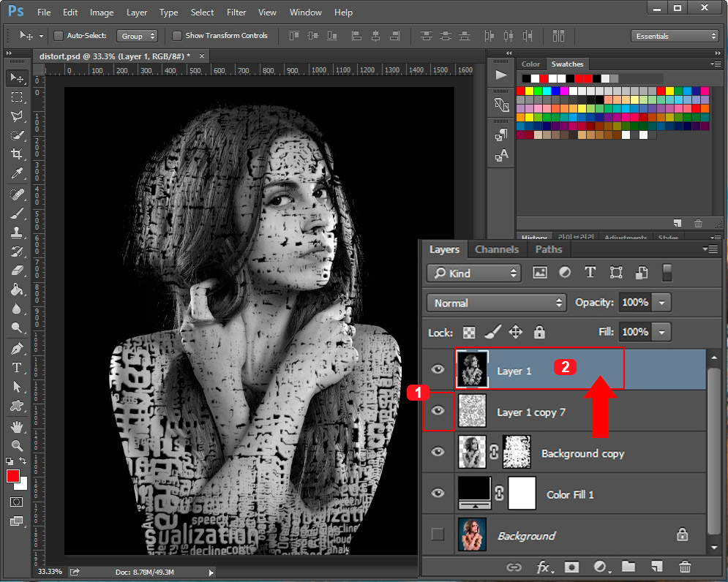Open the File menu
Viewport: 728px width, 582px height.
(44, 12)
